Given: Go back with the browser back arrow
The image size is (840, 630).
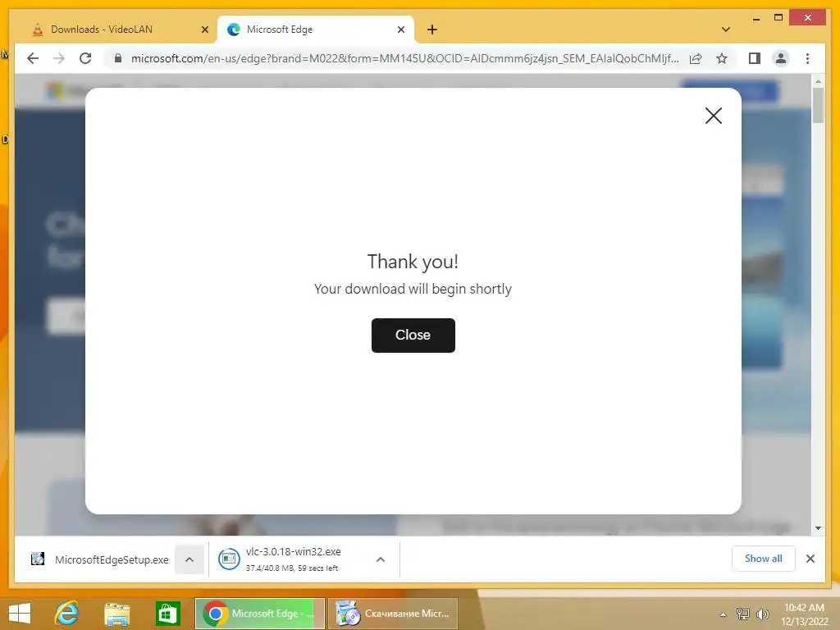Looking at the screenshot, I should 33,58.
